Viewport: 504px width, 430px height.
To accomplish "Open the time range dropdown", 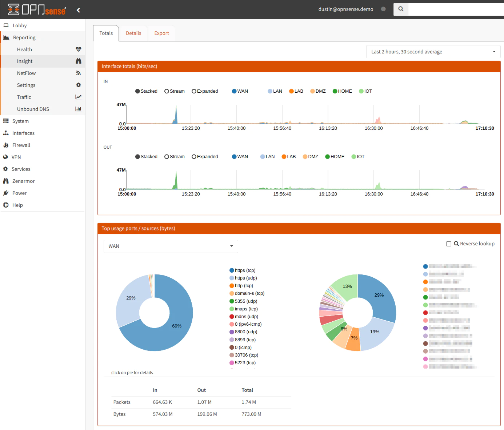I will 433,52.
